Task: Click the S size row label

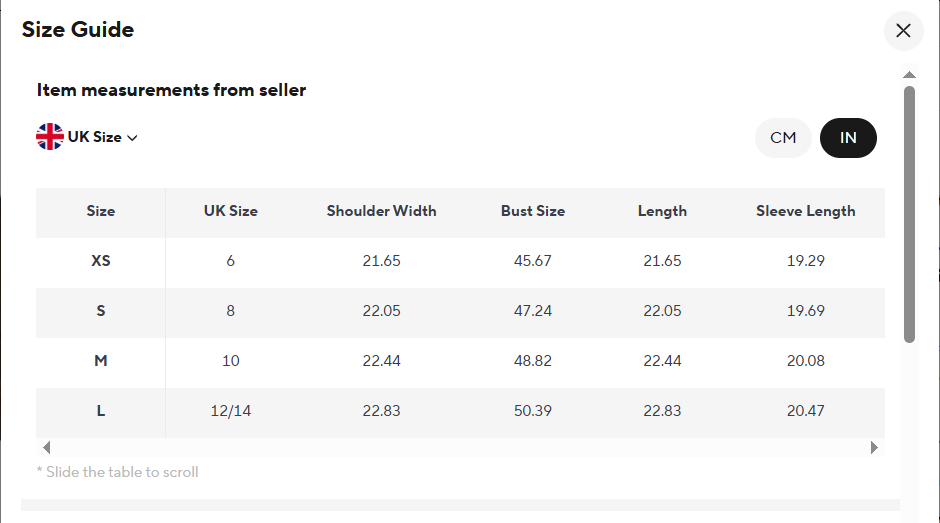Action: [x=101, y=311]
